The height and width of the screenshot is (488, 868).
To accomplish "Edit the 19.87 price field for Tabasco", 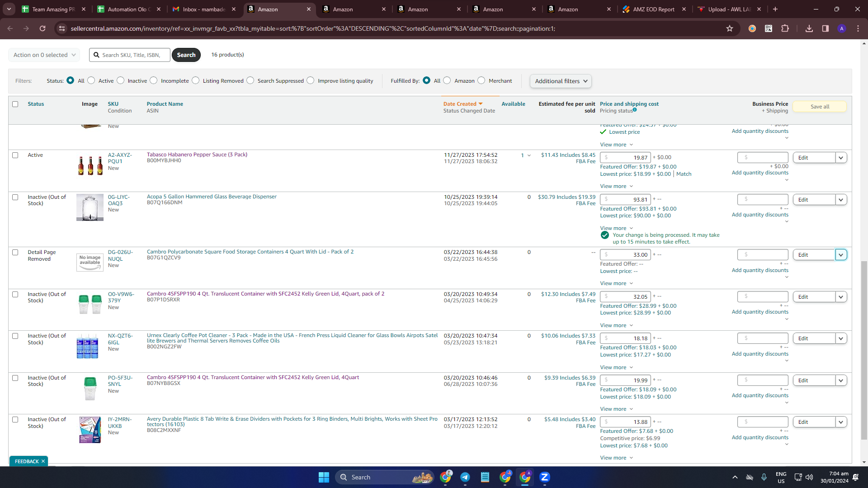I will [625, 158].
